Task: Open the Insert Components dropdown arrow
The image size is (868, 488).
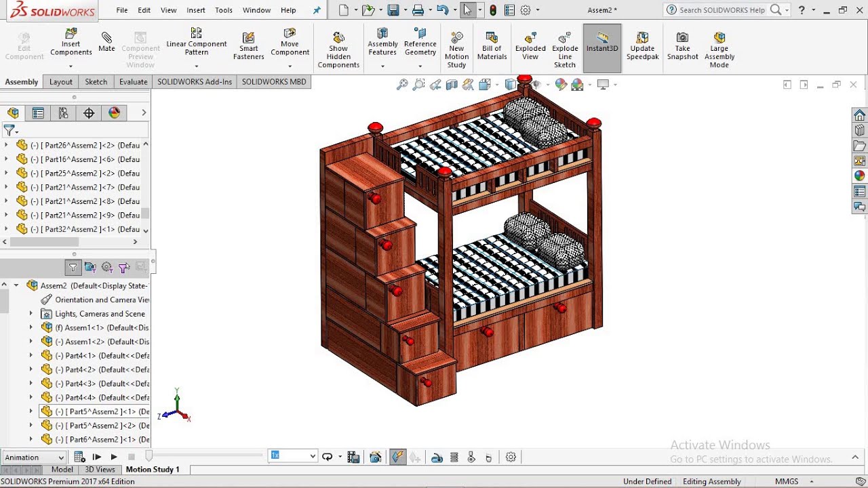Action: (x=71, y=66)
